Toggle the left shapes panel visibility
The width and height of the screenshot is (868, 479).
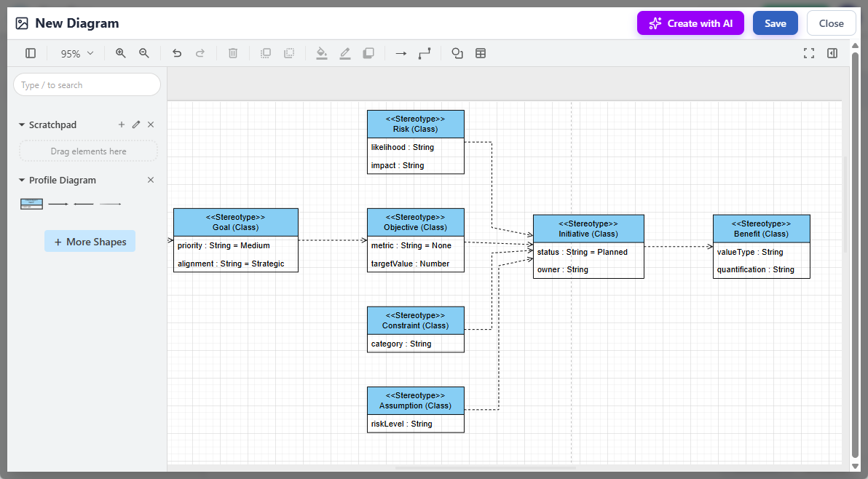tap(30, 52)
